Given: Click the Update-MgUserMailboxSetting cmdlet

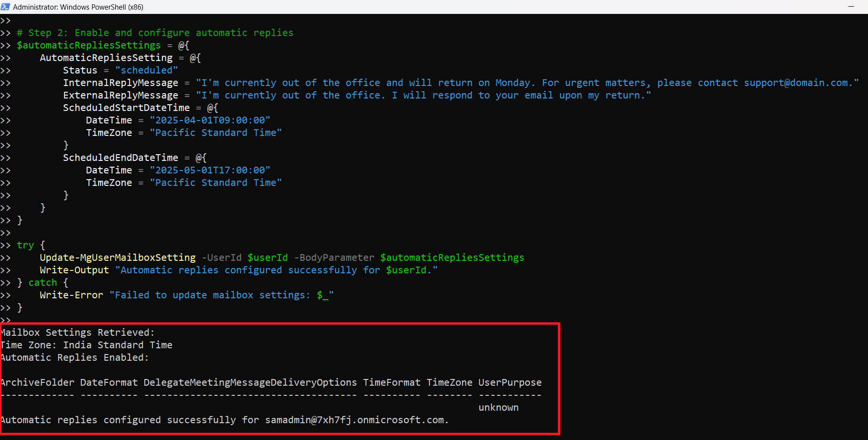Looking at the screenshot, I should coord(117,257).
